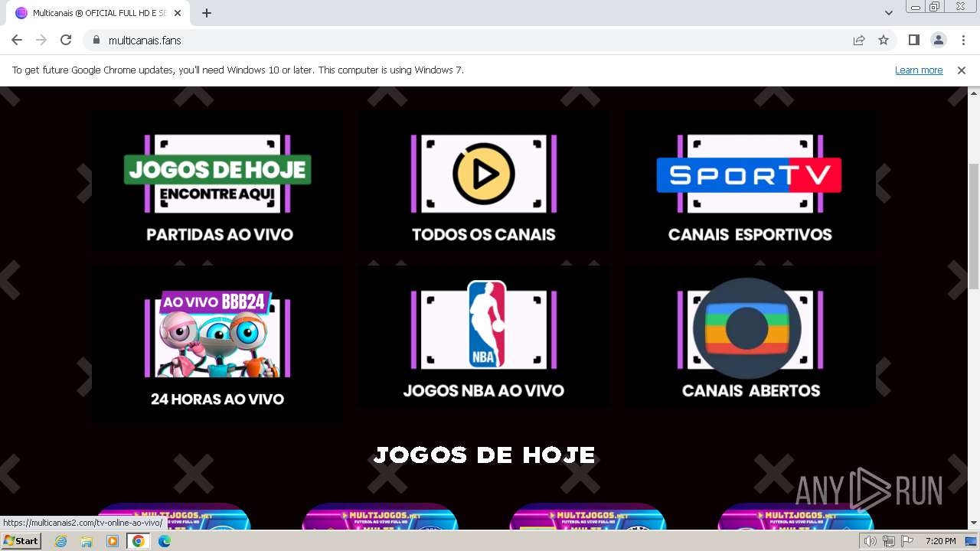This screenshot has height=551, width=980.
Task: Click the third Multijogos game thumbnail
Action: point(588,517)
